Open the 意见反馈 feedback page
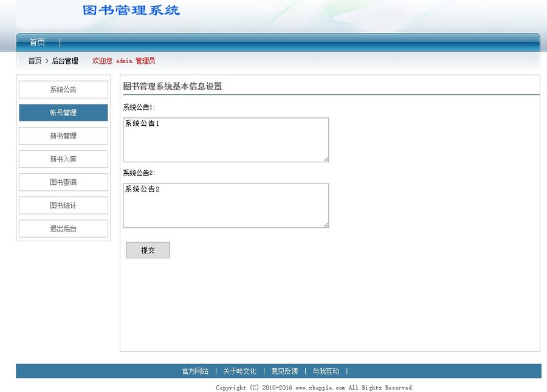547x392 pixels. tap(285, 371)
